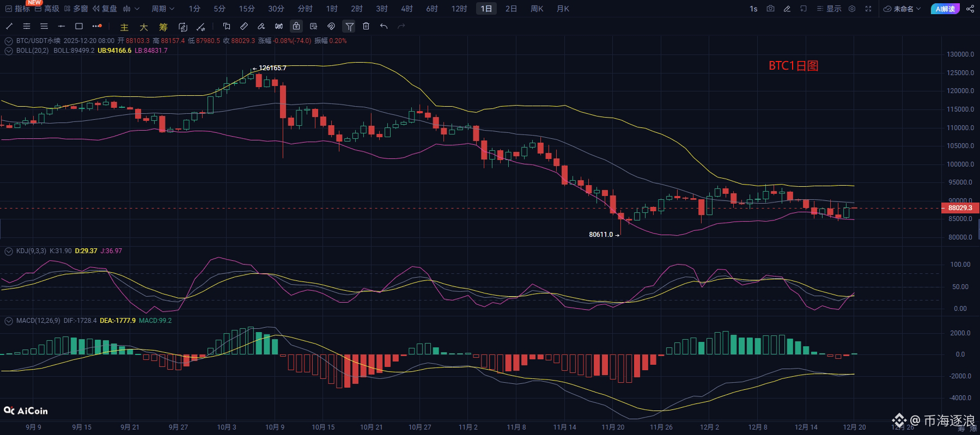The width and height of the screenshot is (980, 435).
Task: Delete drawings with trash icon
Action: coord(366,26)
